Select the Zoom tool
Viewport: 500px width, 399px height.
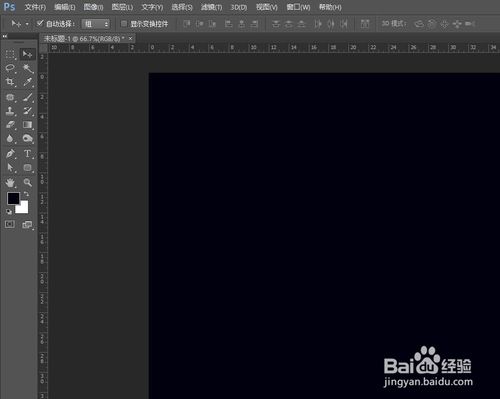tap(28, 182)
